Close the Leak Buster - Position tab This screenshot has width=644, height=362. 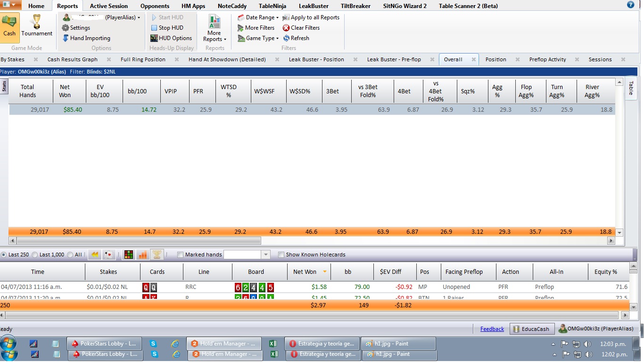[x=355, y=59]
